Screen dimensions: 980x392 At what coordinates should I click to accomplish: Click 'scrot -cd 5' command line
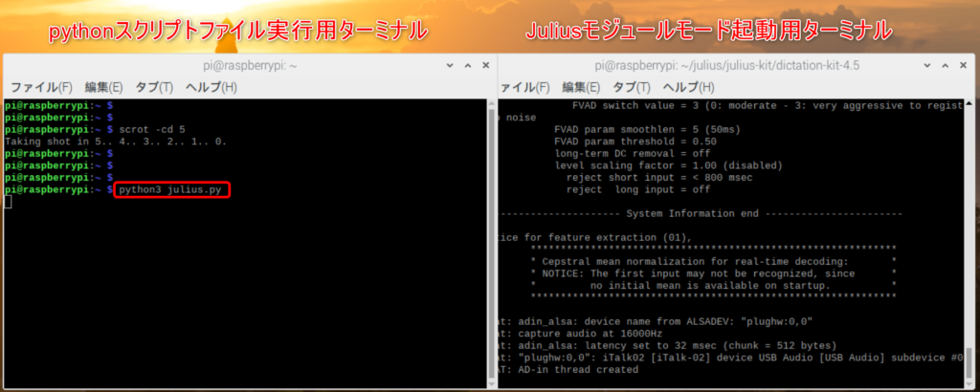pyautogui.click(x=152, y=129)
